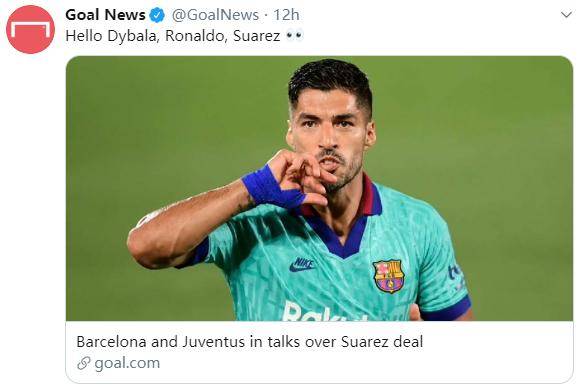578x390 pixels.
Task: Click the Nike swoosh logo on the shirt
Action: click(302, 265)
